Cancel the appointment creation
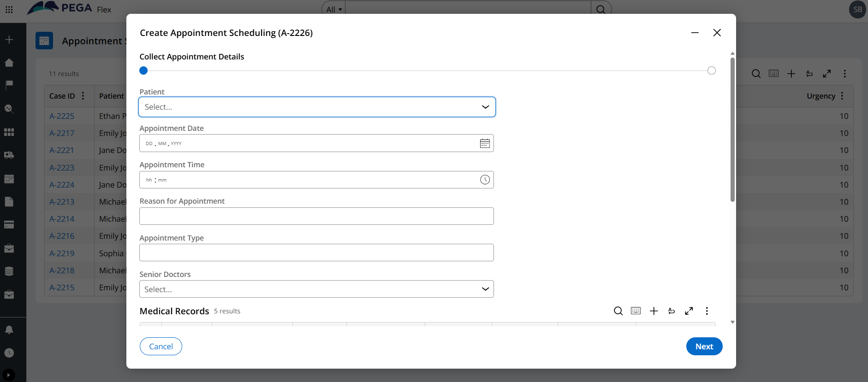The height and width of the screenshot is (382, 868). click(161, 347)
